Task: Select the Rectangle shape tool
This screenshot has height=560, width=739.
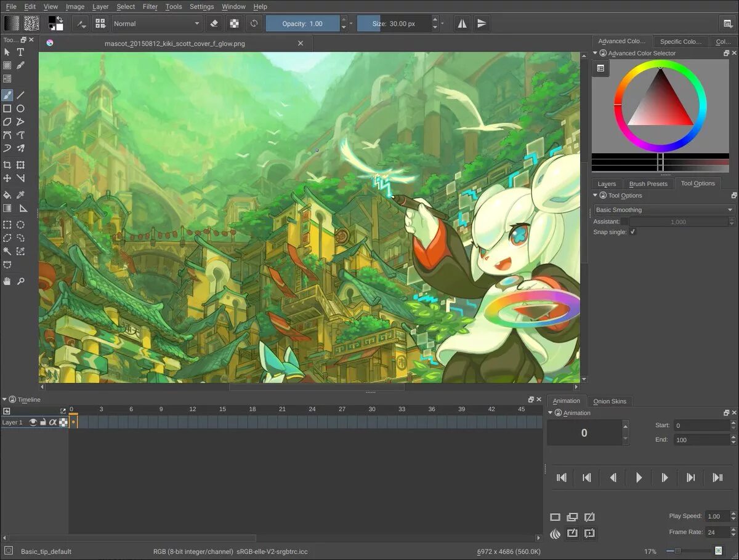Action: 7,108
